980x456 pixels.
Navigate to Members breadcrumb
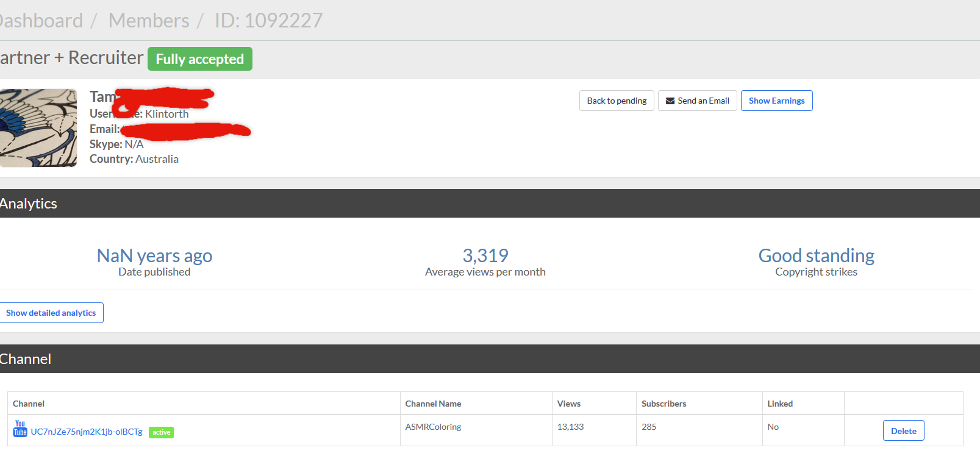[x=149, y=20]
